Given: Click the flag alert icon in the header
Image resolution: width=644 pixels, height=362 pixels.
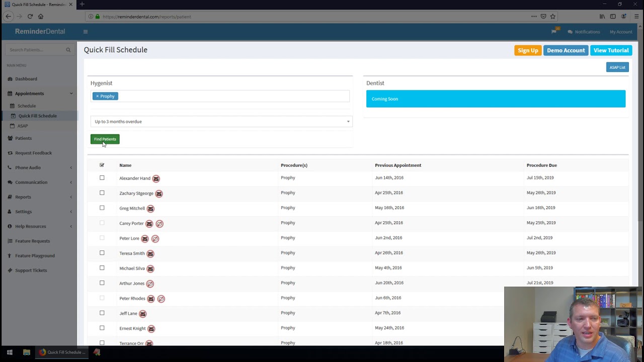Looking at the screenshot, I should [x=554, y=32].
